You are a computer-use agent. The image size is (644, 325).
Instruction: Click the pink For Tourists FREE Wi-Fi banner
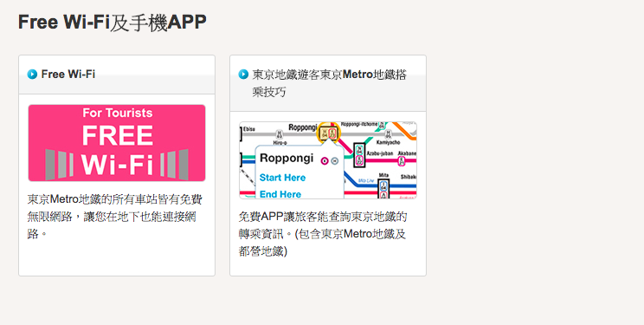(x=117, y=143)
